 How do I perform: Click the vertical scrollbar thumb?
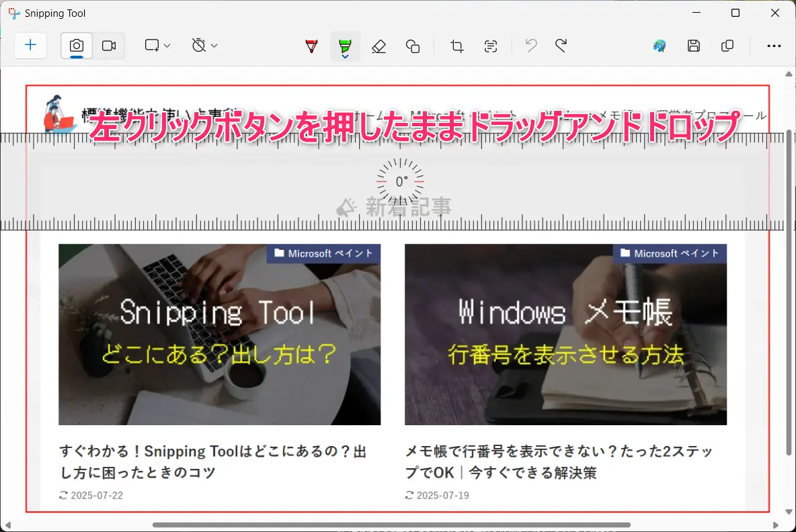789,292
